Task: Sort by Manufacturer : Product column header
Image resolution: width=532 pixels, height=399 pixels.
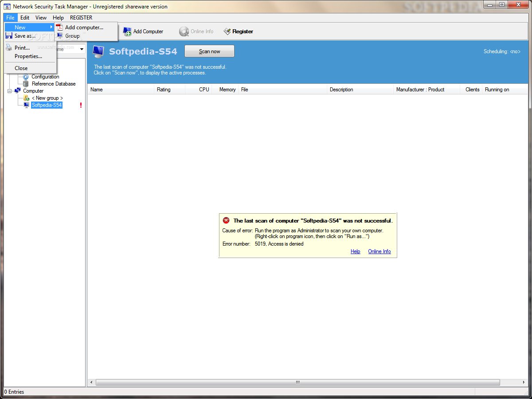Action: (427, 90)
